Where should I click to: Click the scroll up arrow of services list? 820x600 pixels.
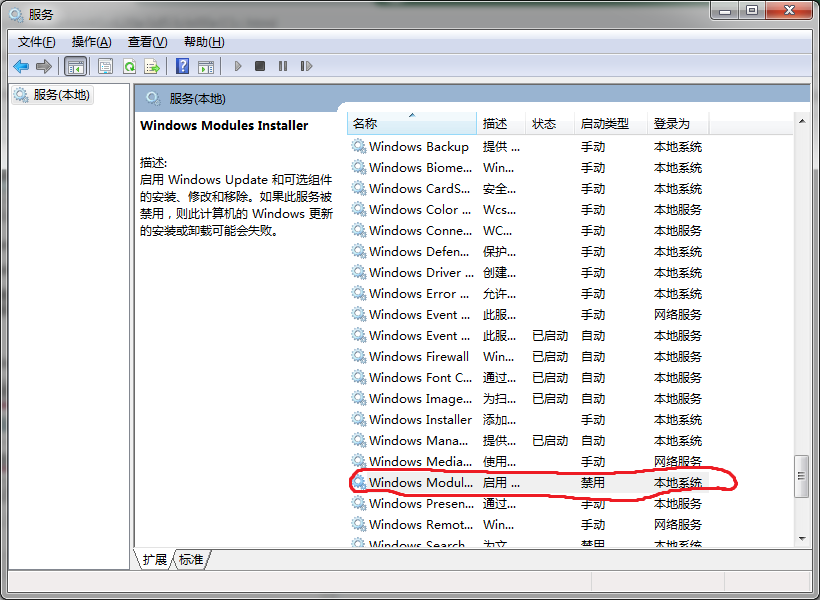click(802, 121)
